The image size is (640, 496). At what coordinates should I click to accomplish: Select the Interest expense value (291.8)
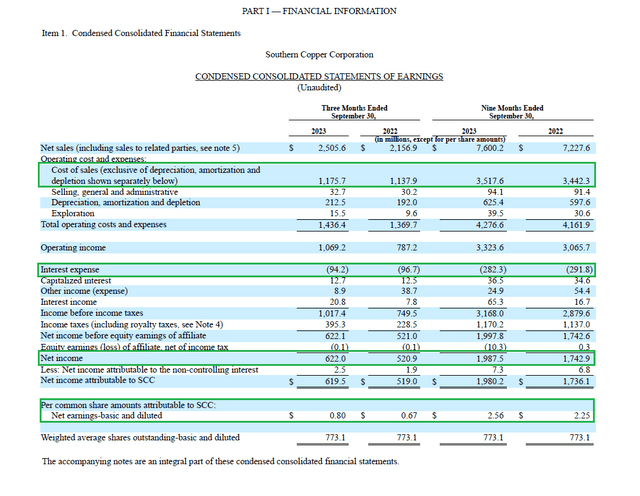(x=579, y=270)
